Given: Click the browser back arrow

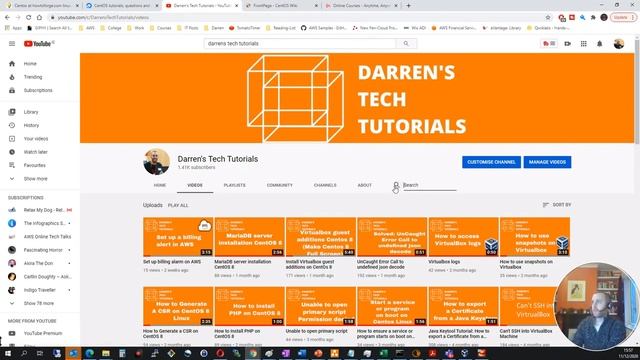Looking at the screenshot, I should pos(7,18).
